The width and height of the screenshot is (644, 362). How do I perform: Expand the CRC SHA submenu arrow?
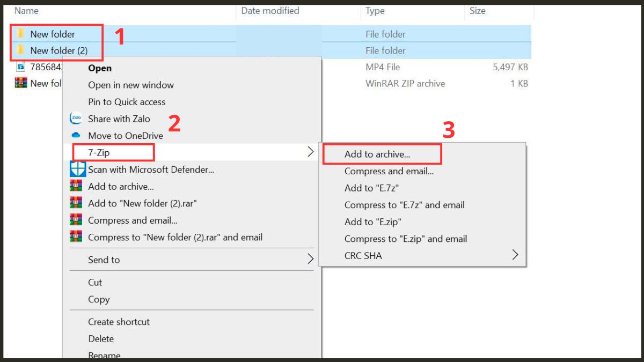(x=515, y=255)
